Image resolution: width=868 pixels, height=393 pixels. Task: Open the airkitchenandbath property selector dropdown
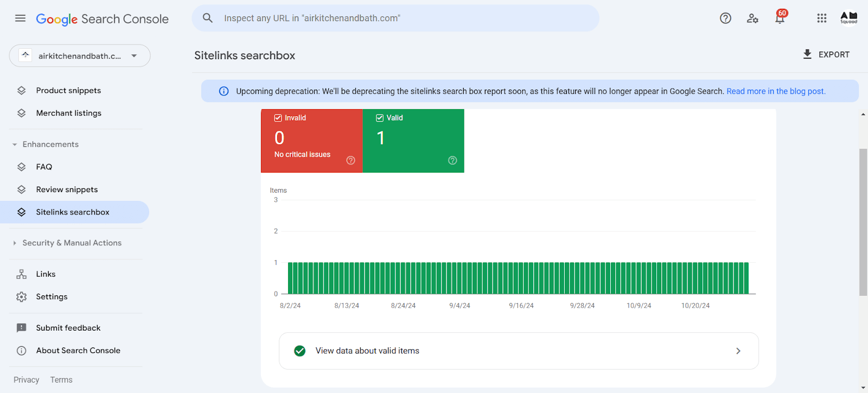point(80,56)
